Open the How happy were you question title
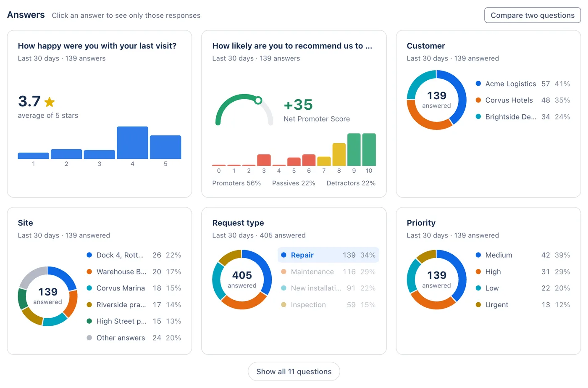Screen dimensions: 588x388 97,46
